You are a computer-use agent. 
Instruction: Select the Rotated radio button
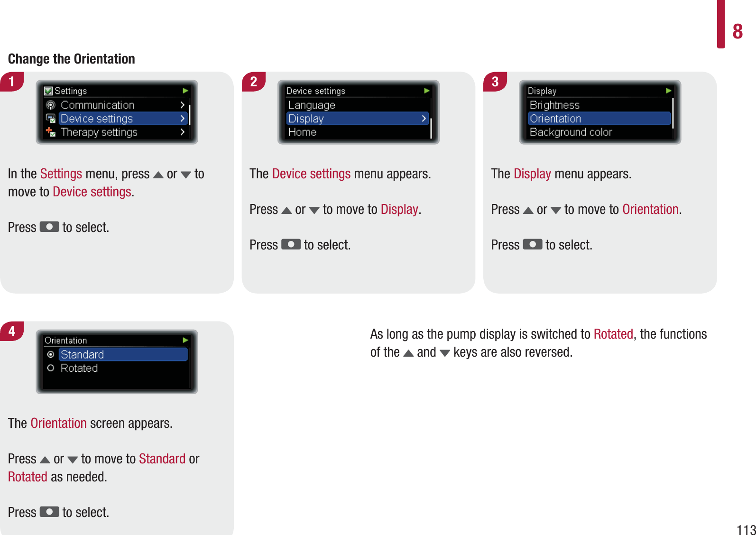(x=51, y=368)
